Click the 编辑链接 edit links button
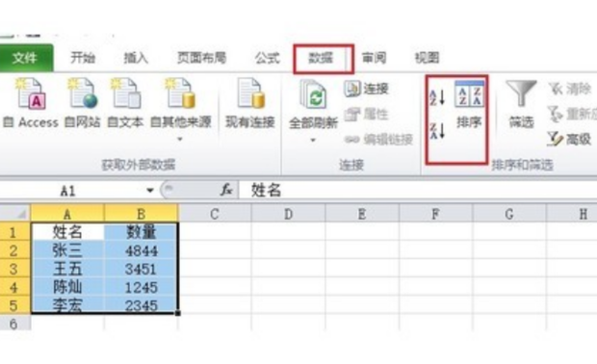This screenshot has height=364, width=597. pos(378,140)
